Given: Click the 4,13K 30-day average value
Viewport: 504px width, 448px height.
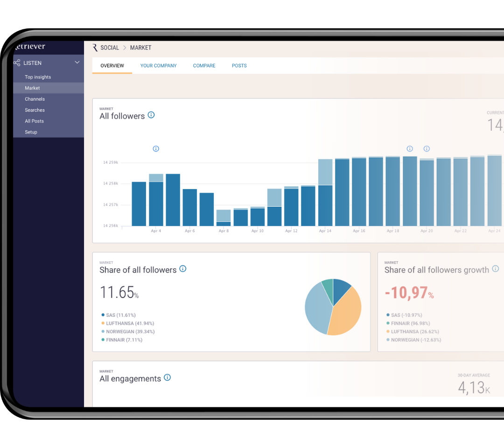Looking at the screenshot, I should point(474,388).
